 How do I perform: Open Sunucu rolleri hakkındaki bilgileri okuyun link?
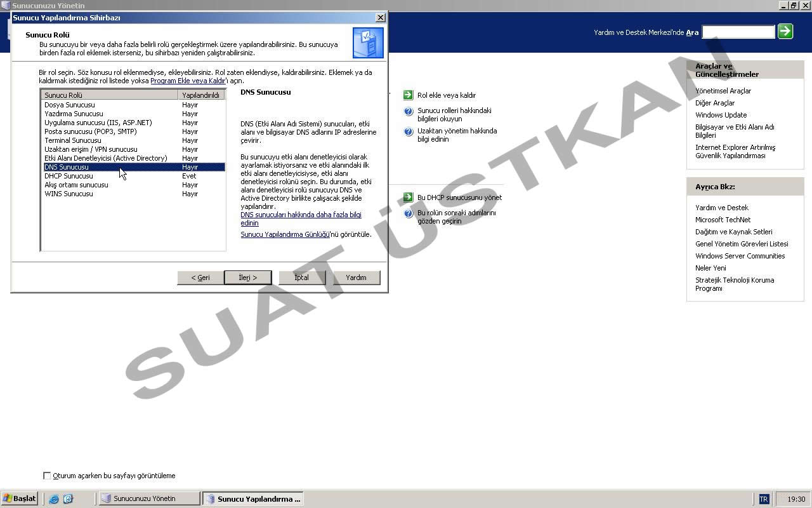pos(454,114)
